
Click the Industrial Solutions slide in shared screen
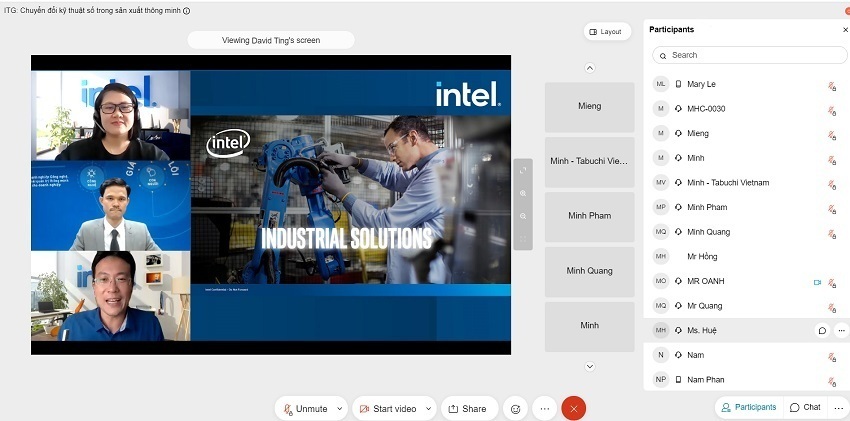351,205
